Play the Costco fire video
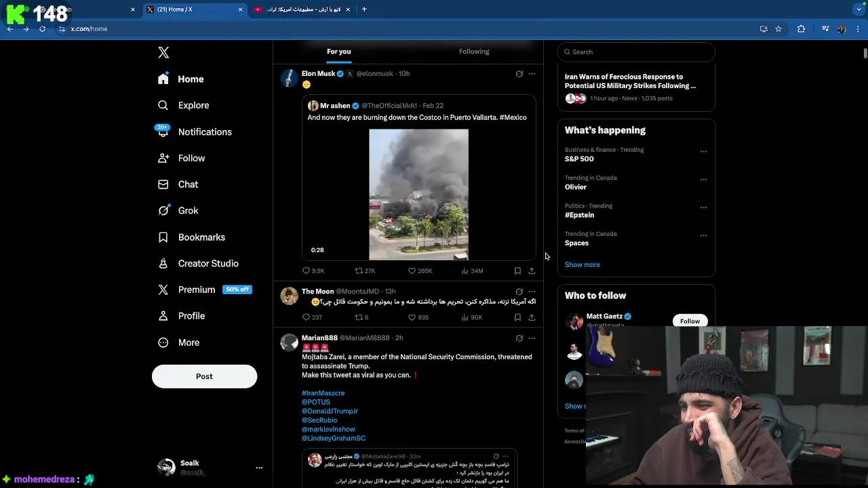This screenshot has height=488, width=868. 418,195
